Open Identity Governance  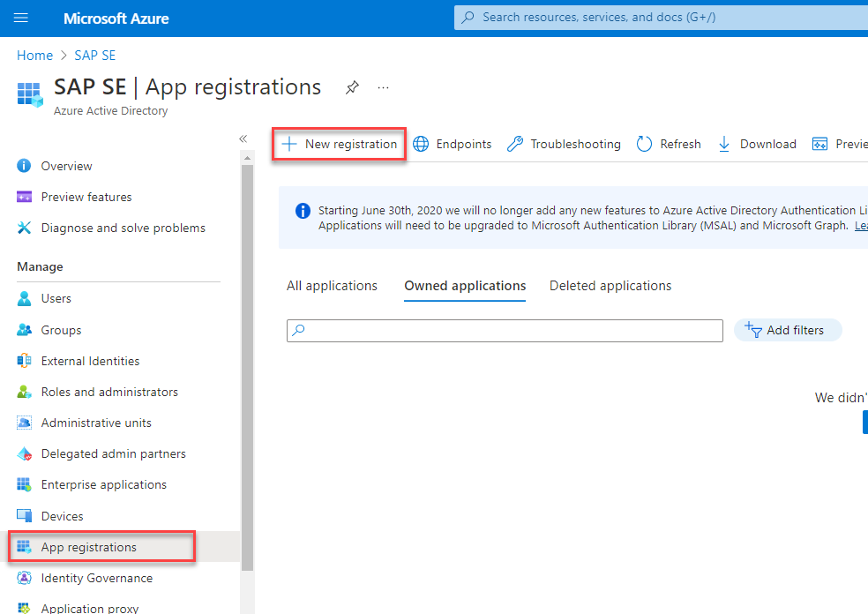(x=97, y=578)
